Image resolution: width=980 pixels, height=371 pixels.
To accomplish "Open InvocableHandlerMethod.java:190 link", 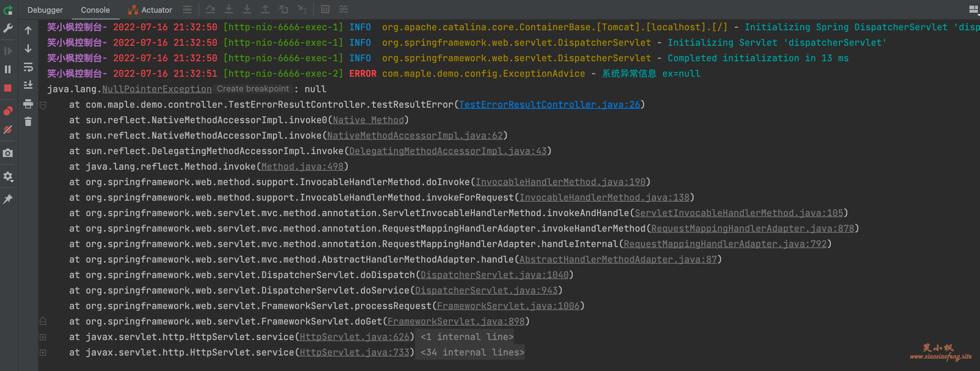I will tap(561, 182).
